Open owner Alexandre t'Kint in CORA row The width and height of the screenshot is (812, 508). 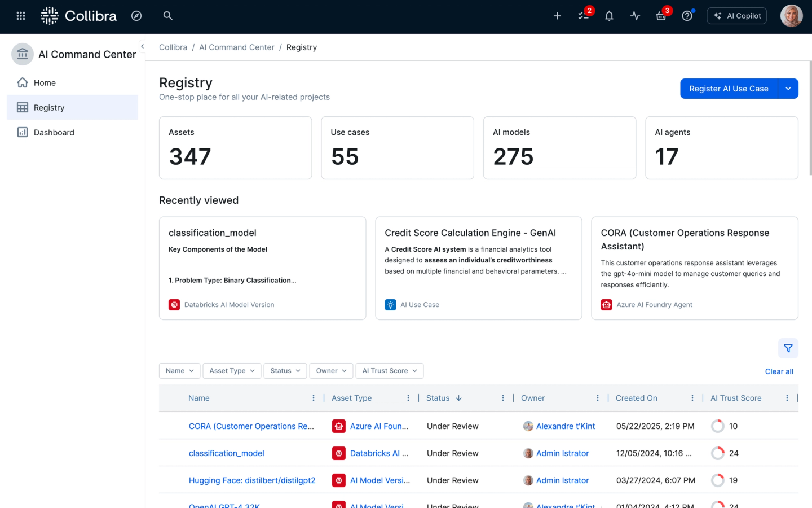click(x=566, y=426)
